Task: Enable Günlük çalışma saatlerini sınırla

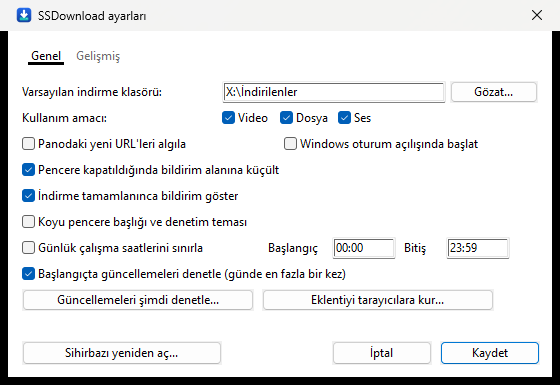Action: click(28, 248)
